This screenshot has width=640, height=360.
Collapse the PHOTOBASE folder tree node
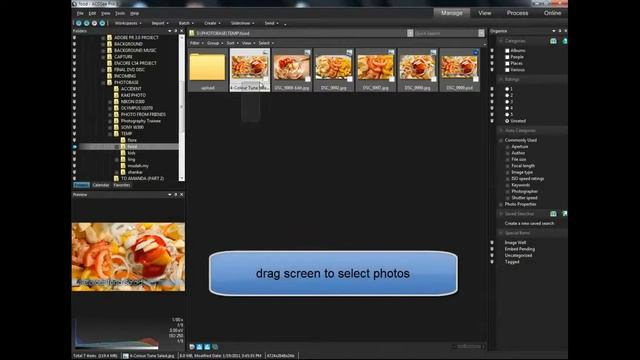coord(103,82)
